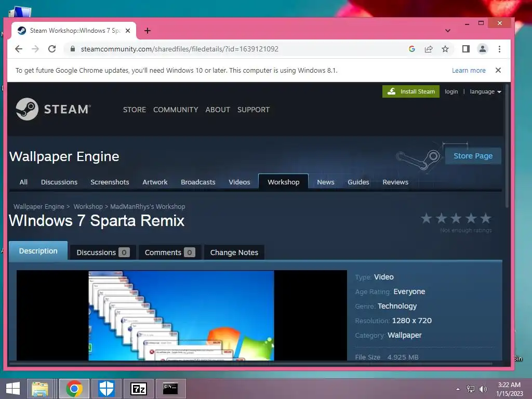The height and width of the screenshot is (399, 532).
Task: Open the COMMUNITY menu
Action: pyautogui.click(x=176, y=110)
